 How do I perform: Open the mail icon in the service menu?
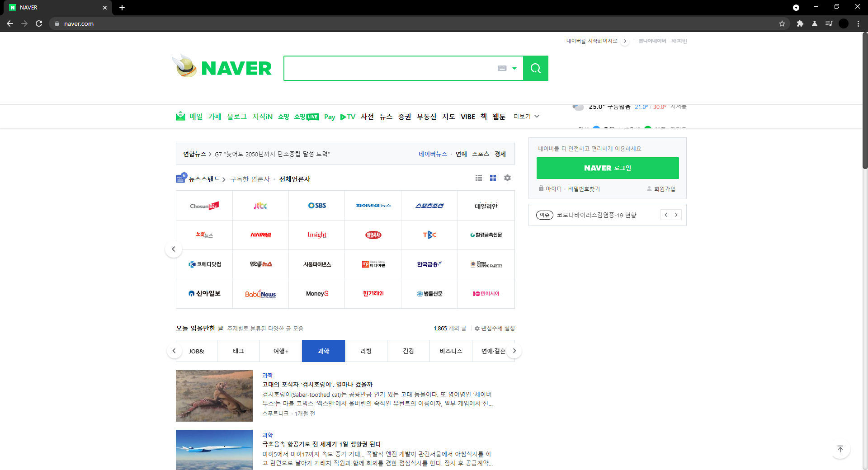pyautogui.click(x=180, y=116)
